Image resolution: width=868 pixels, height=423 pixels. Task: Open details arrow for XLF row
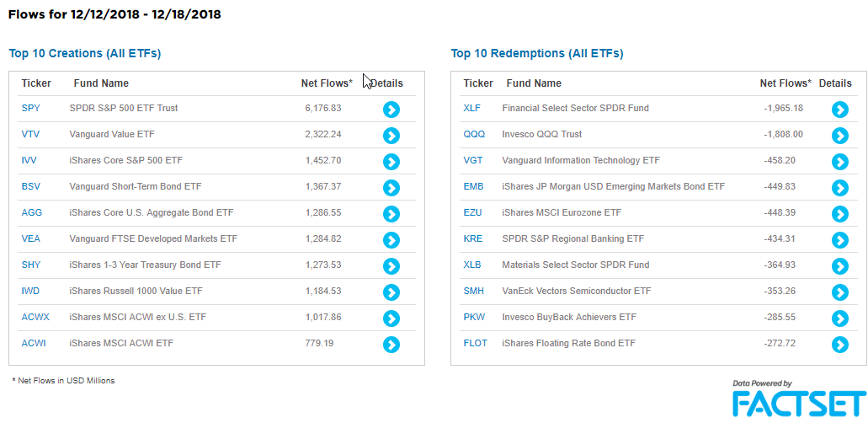pos(839,110)
